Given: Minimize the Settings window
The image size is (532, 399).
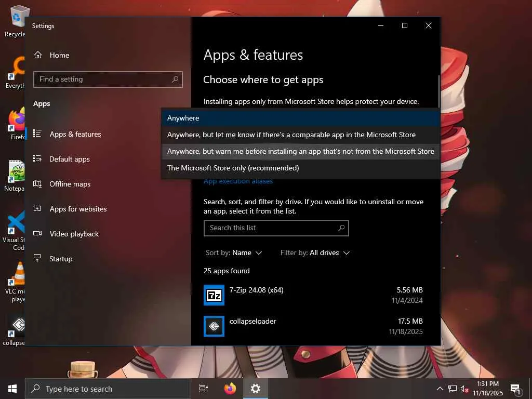Looking at the screenshot, I should point(381,25).
